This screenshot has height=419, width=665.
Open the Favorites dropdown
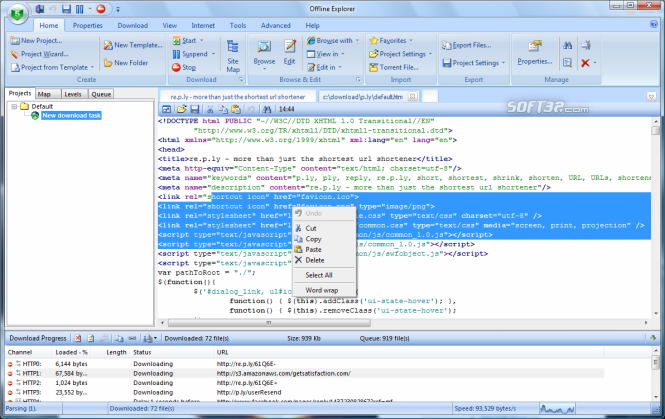pos(411,41)
